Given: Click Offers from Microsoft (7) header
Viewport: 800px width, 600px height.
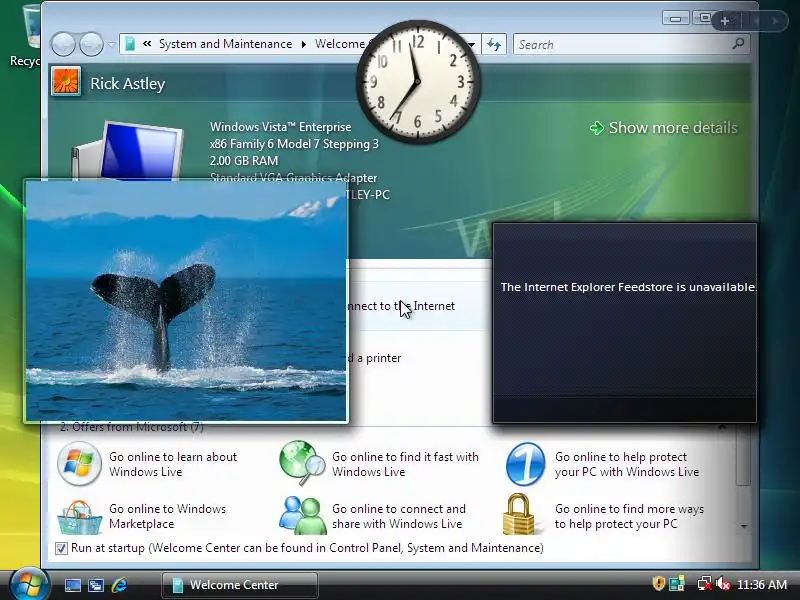Looking at the screenshot, I should click(131, 427).
